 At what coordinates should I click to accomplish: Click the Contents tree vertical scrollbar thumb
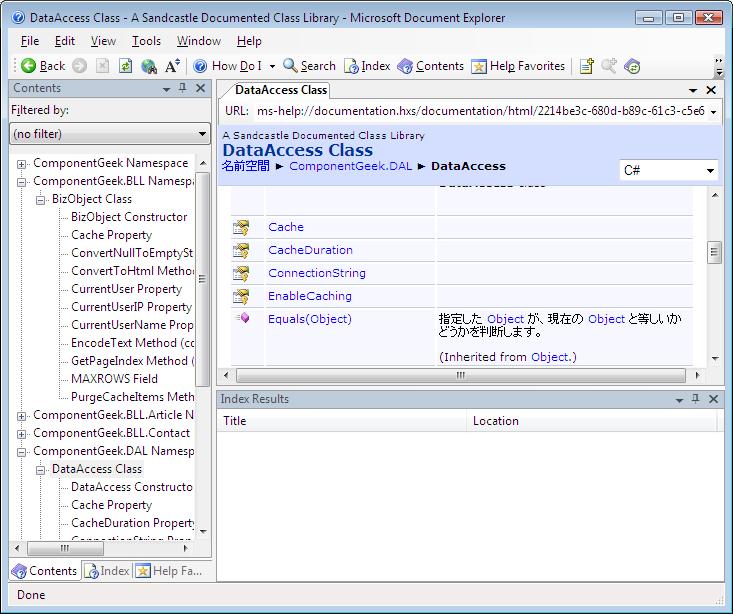pyautogui.click(x=202, y=279)
